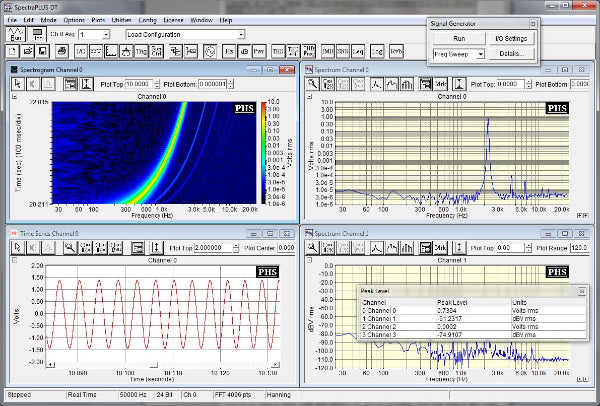The height and width of the screenshot is (406, 600).
Task: Click the Print icon
Action: click(x=62, y=51)
